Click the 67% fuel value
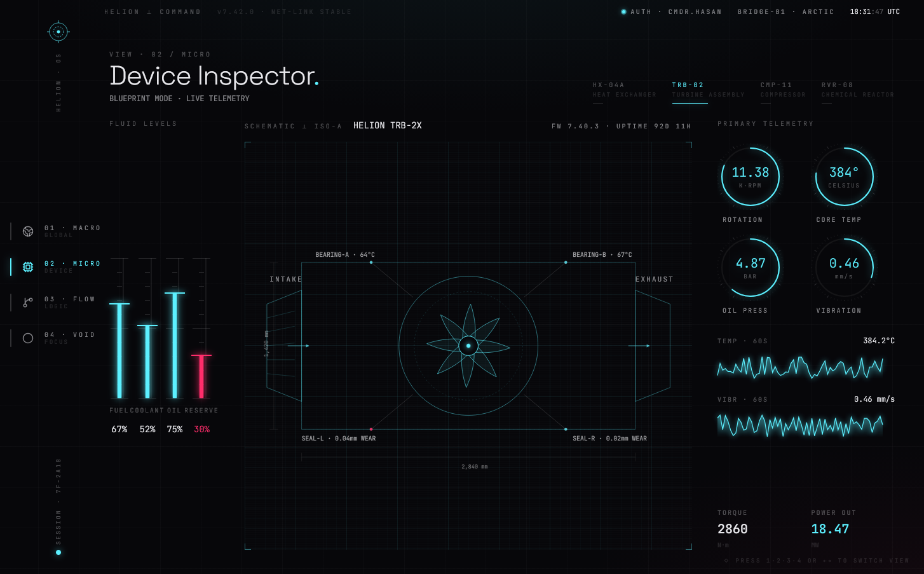 pos(119,430)
